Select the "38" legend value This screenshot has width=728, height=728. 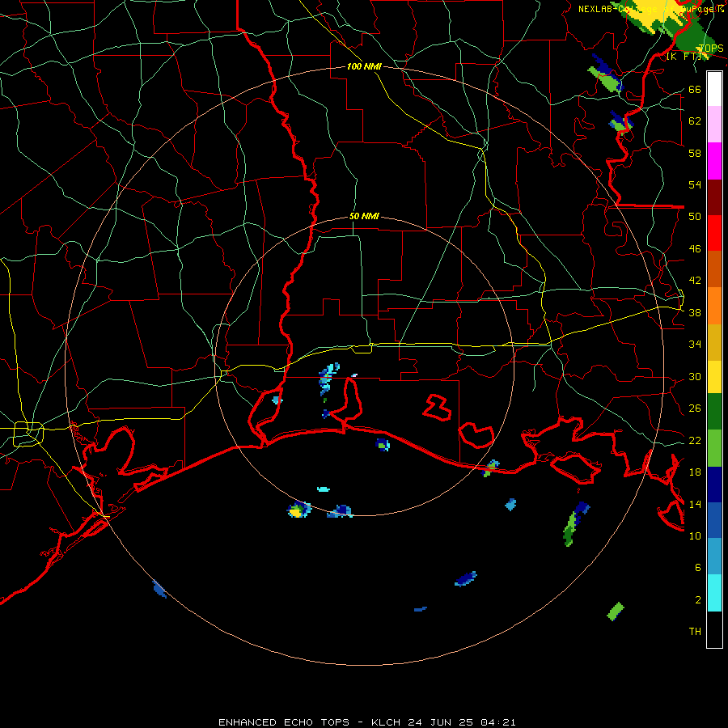[x=695, y=313]
